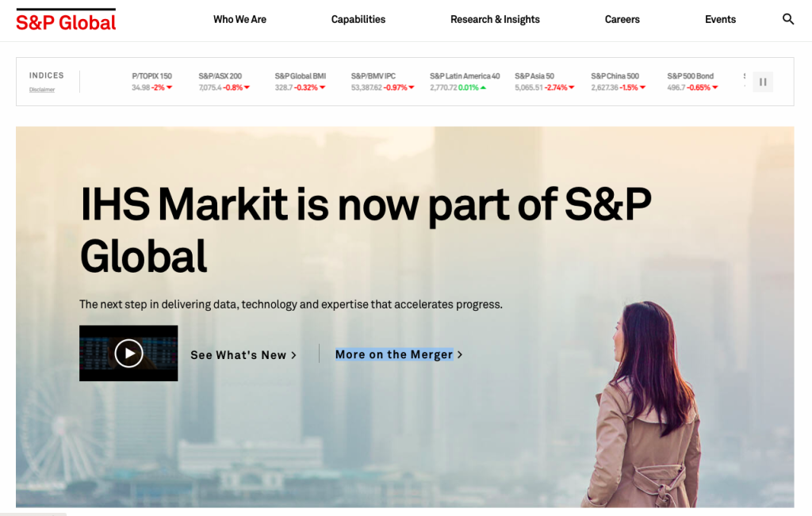812x516 pixels.
Task: Select the S&P Latin America 40 index name
Action: pos(465,76)
